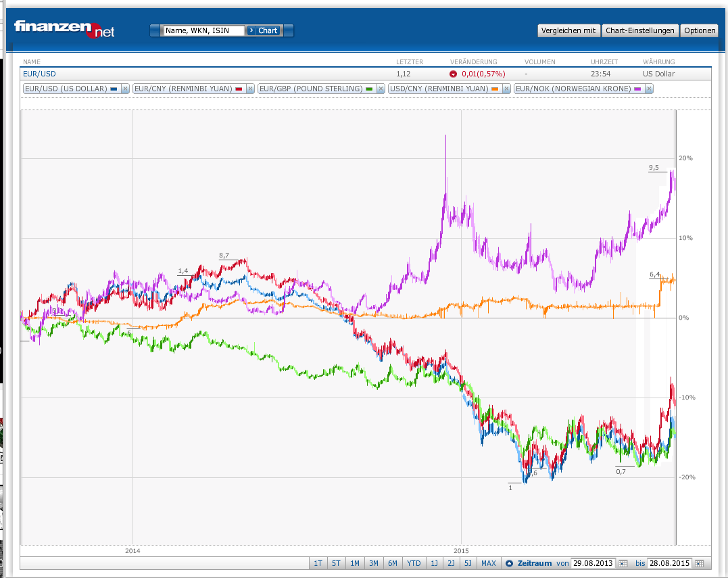Remove EUR/USD comparison with its X icon
Image resolution: width=728 pixels, height=578 pixels.
125,89
